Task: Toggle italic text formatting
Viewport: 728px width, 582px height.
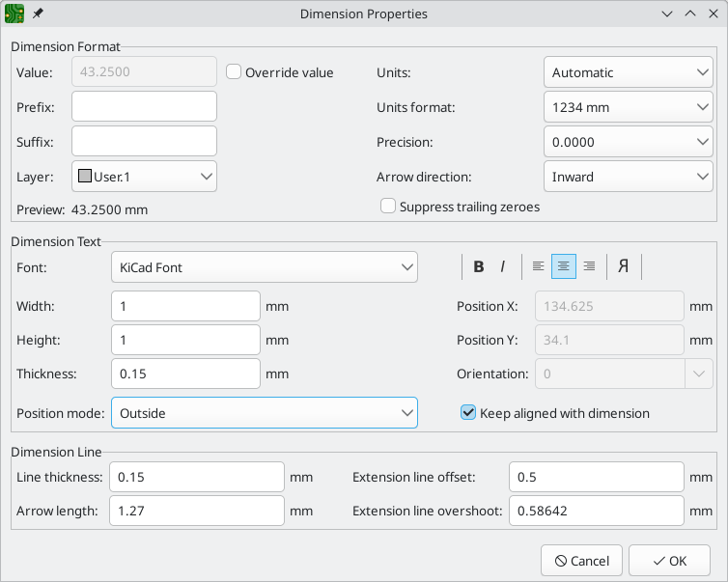Action: (503, 266)
